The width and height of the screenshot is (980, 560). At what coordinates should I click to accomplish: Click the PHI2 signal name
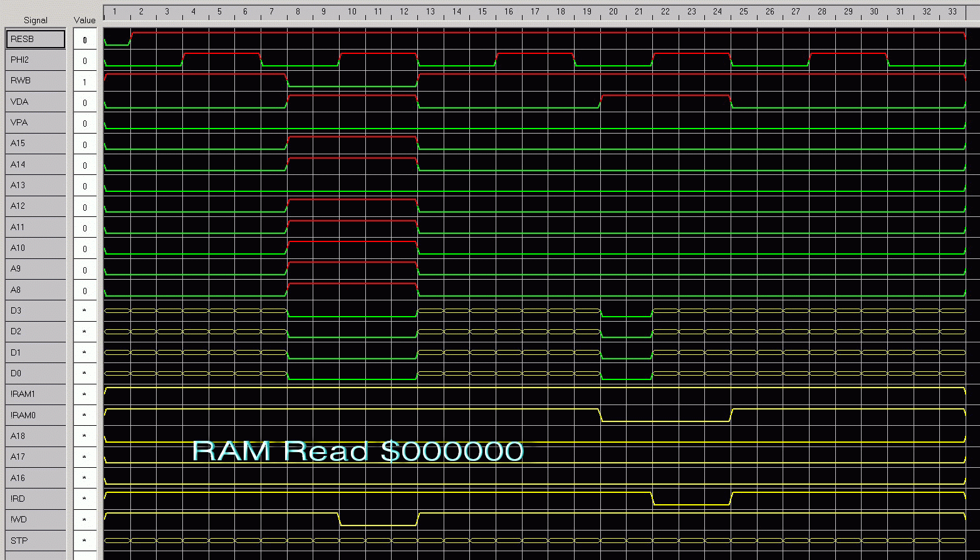coord(35,60)
